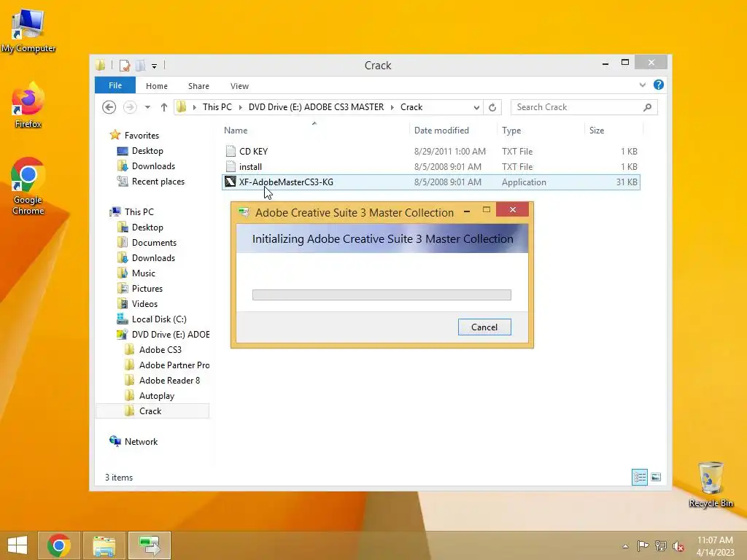Open Google Chrome desktop shortcut

[28, 186]
